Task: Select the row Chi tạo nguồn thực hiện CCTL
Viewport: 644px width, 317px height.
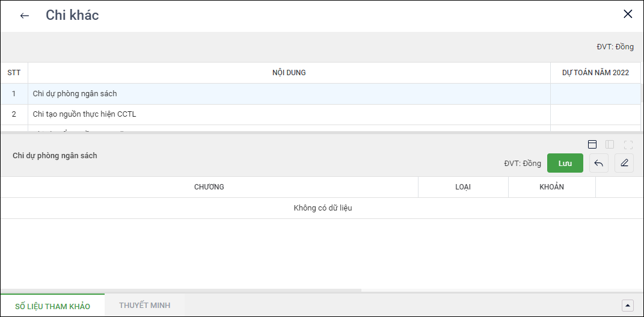Action: point(80,114)
